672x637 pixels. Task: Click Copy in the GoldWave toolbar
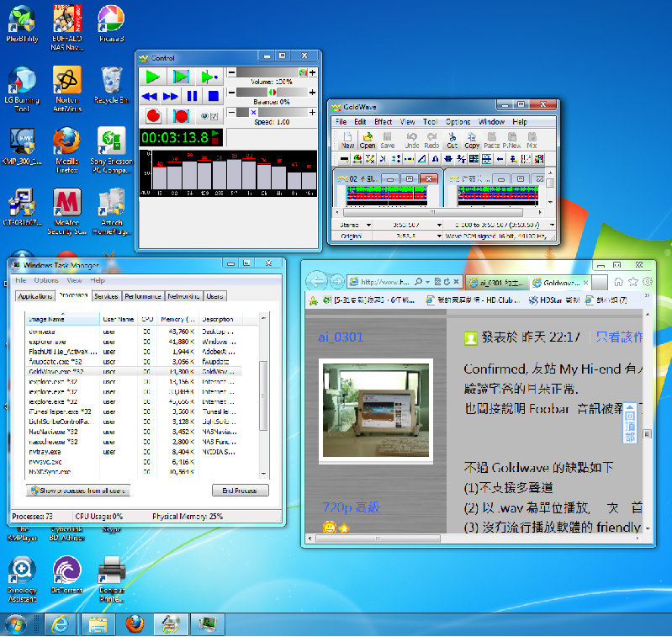click(x=472, y=141)
